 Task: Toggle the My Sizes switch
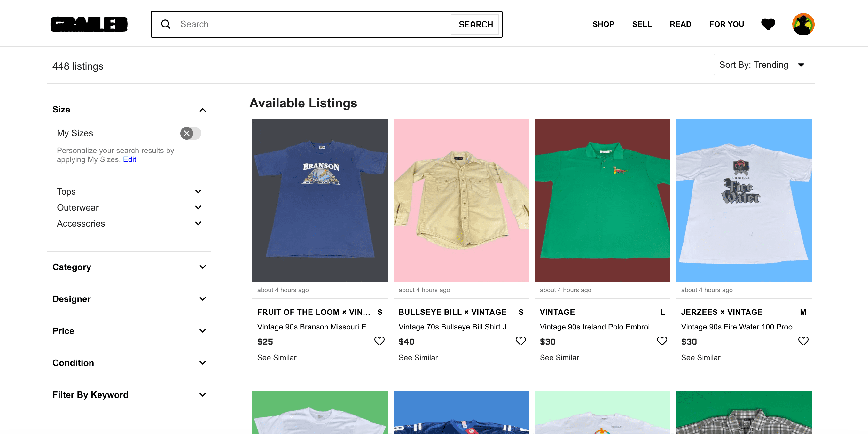pos(190,133)
